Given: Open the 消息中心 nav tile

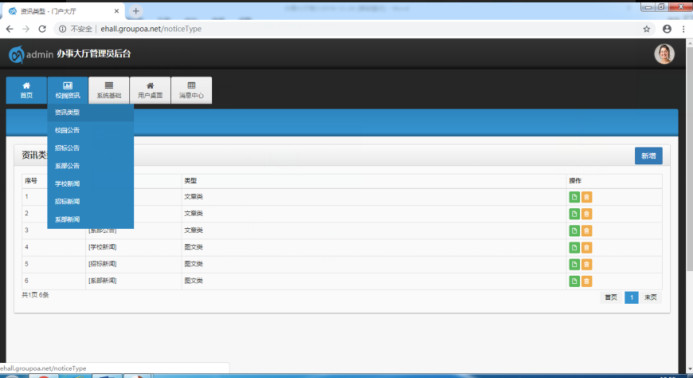Looking at the screenshot, I should click(x=191, y=90).
